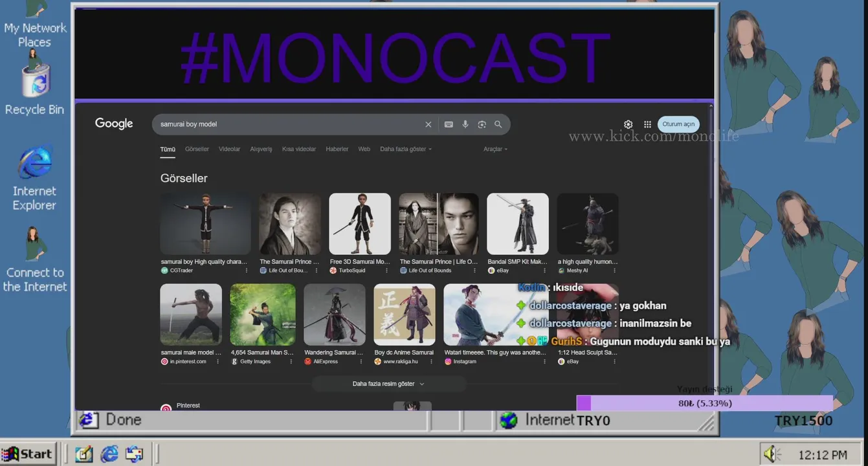Click the Show Desktop quick launch icon
The width and height of the screenshot is (868, 466).
(x=83, y=454)
